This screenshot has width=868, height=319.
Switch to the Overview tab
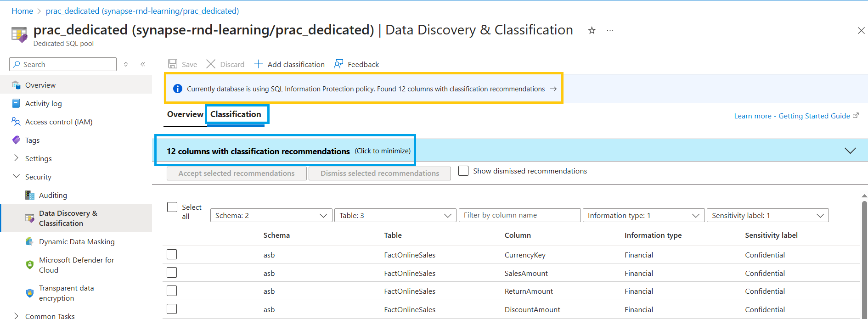coord(185,114)
